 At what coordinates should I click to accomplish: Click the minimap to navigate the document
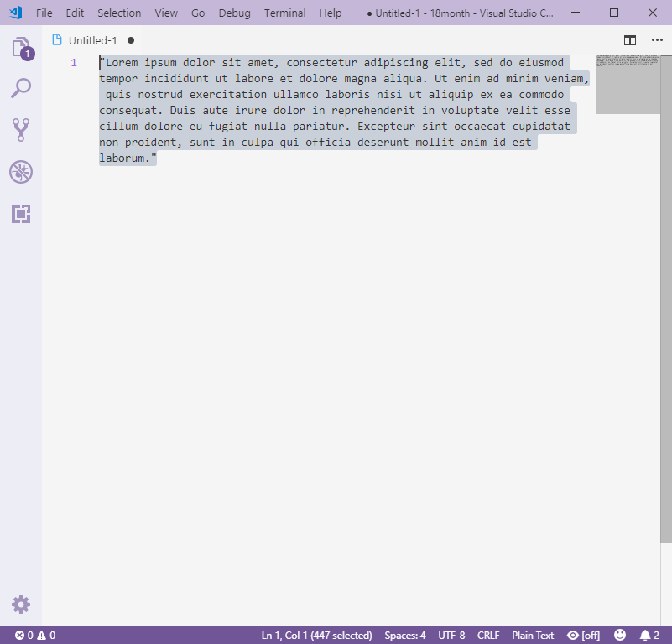pos(628,84)
